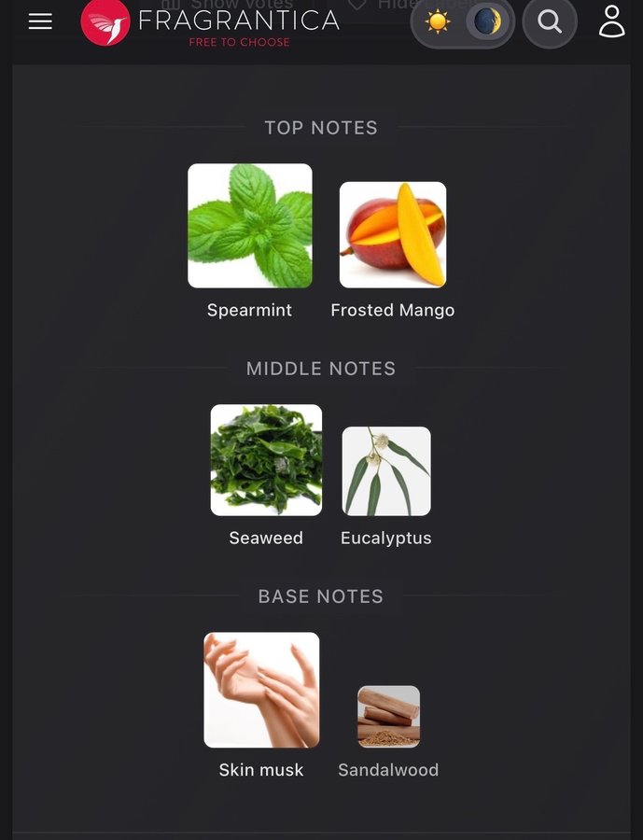
Task: Open the hamburger navigation menu
Action: [40, 21]
